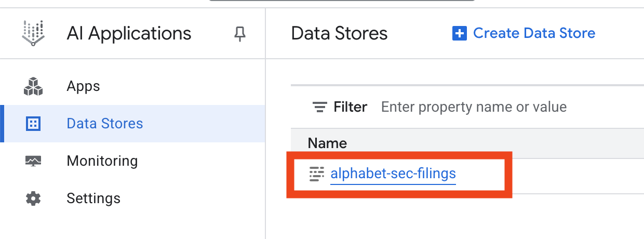Viewport: 644px width, 239px height.
Task: Click the Name column header
Action: point(327,143)
